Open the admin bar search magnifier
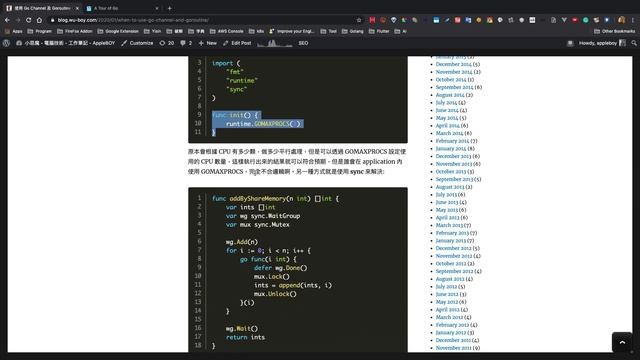The width and height of the screenshot is (640, 360). tap(633, 43)
